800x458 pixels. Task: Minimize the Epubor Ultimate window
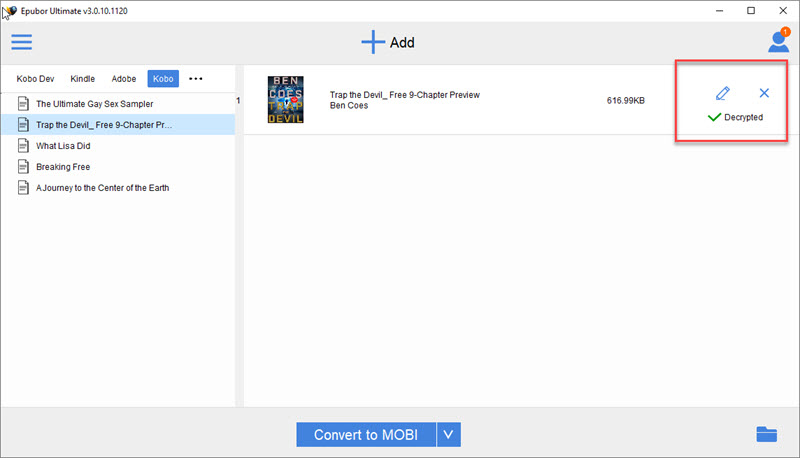pyautogui.click(x=719, y=11)
